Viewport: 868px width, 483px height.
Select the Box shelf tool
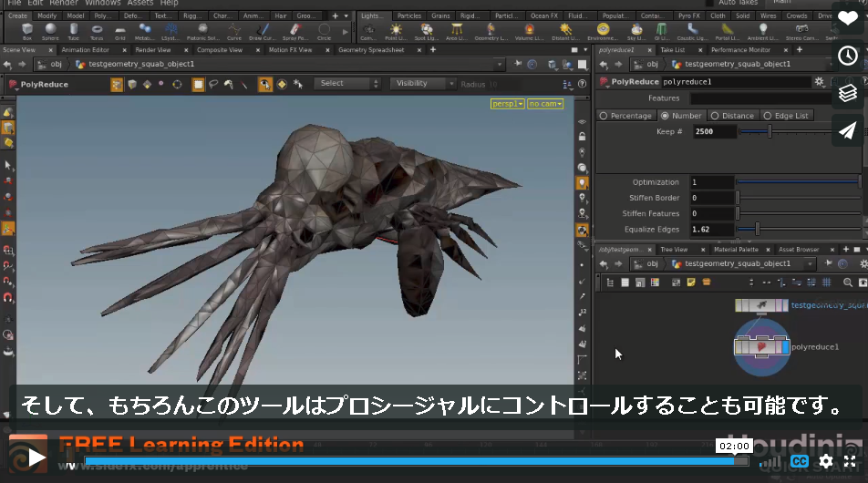[27, 31]
